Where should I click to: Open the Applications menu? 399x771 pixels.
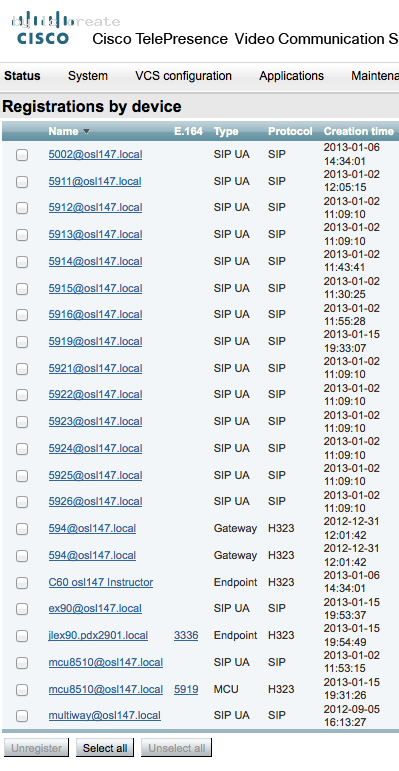coord(292,76)
